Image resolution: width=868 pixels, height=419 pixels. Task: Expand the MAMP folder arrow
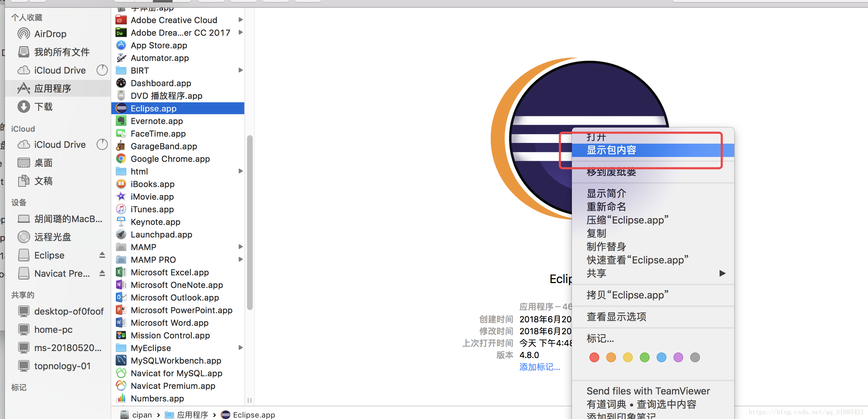240,247
